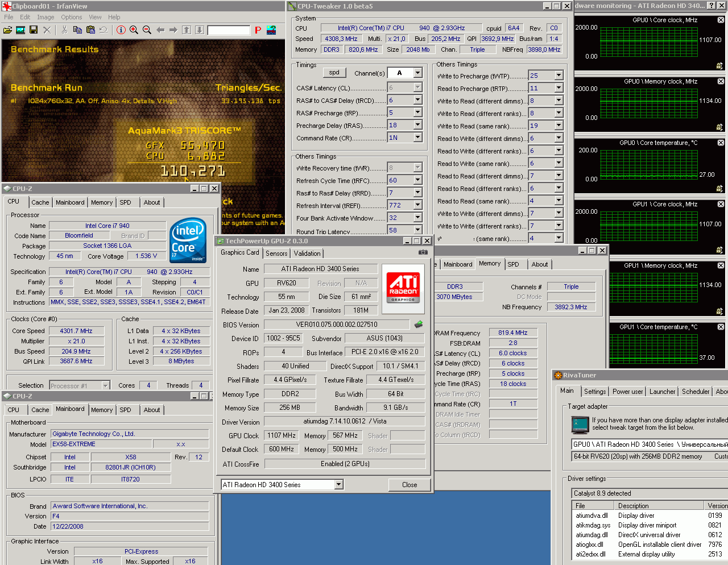Expand Write to Precharge (tWTP) dropdown

click(559, 76)
